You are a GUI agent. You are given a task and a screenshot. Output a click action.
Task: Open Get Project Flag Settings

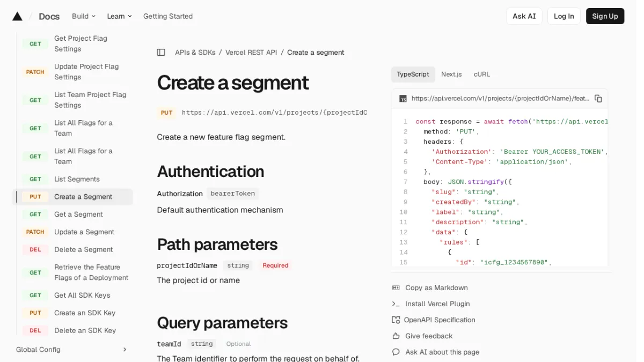tap(72, 43)
